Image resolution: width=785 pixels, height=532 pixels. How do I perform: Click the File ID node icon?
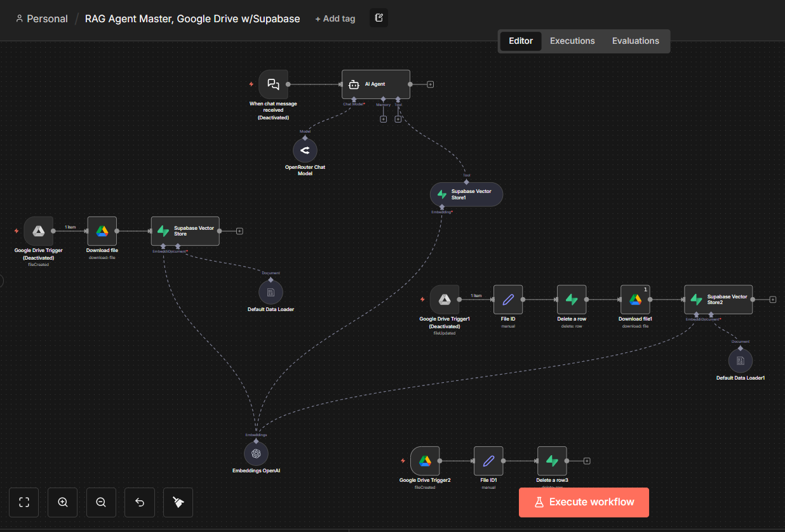pos(507,299)
